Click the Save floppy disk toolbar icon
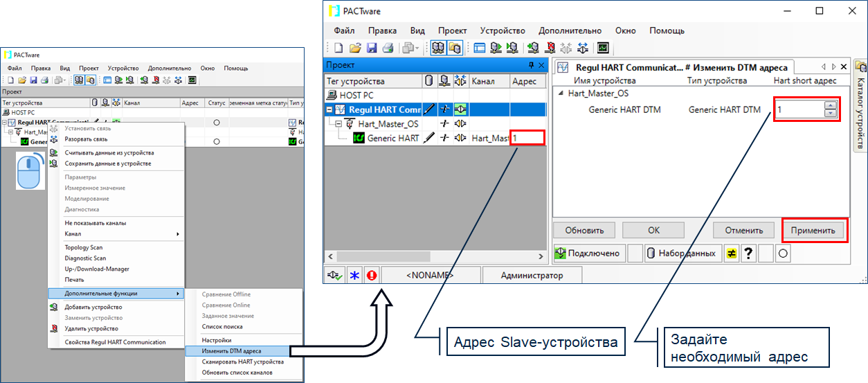Viewport: 868px width, 383px height. (372, 48)
